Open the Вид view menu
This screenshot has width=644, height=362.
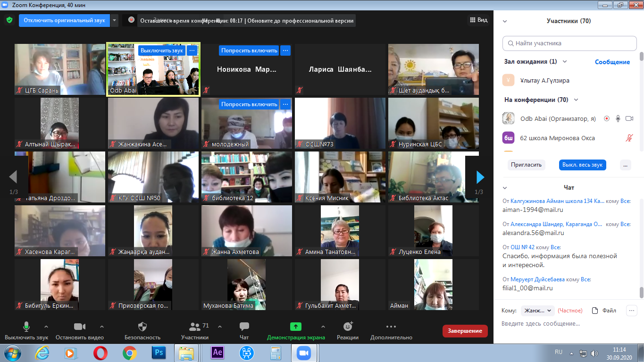coord(478,20)
